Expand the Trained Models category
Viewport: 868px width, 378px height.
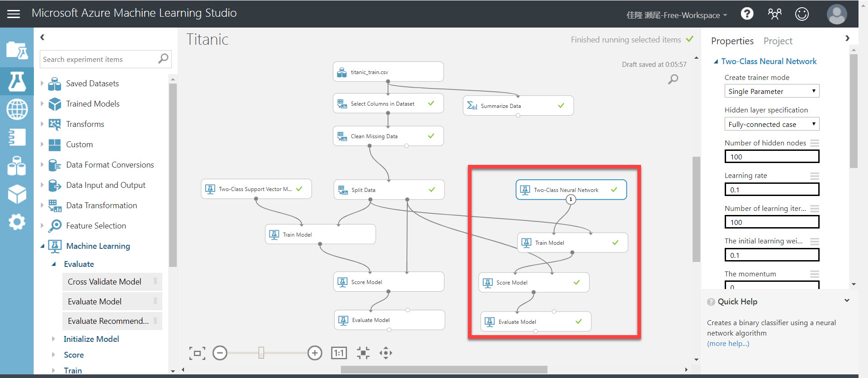tap(42, 103)
